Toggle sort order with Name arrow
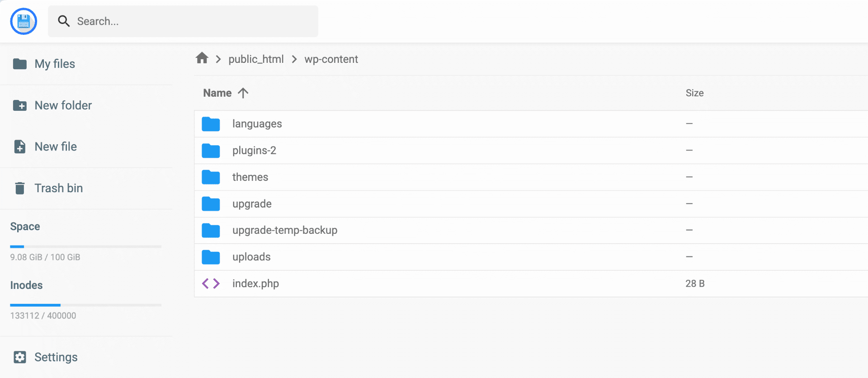 point(243,93)
